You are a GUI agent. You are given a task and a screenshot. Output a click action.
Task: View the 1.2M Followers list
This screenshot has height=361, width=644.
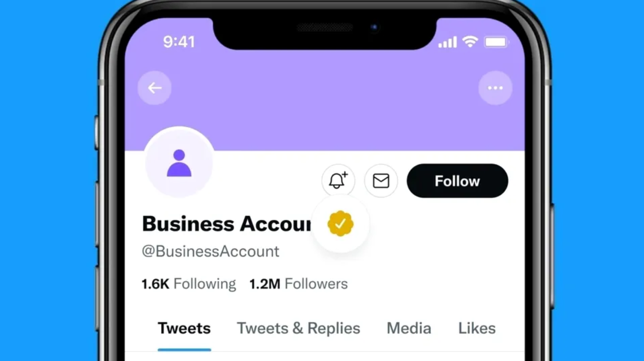coord(298,284)
